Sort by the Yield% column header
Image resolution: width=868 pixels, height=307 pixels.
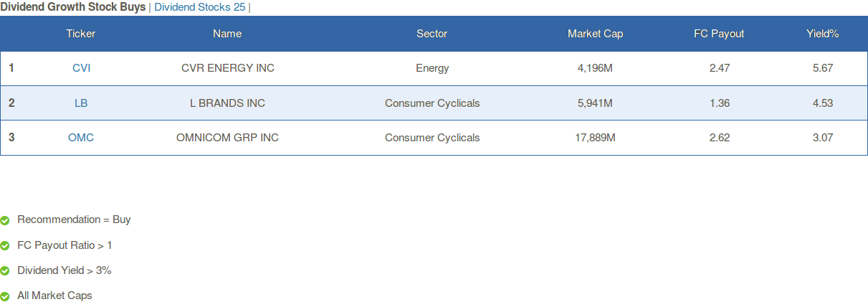click(x=823, y=34)
